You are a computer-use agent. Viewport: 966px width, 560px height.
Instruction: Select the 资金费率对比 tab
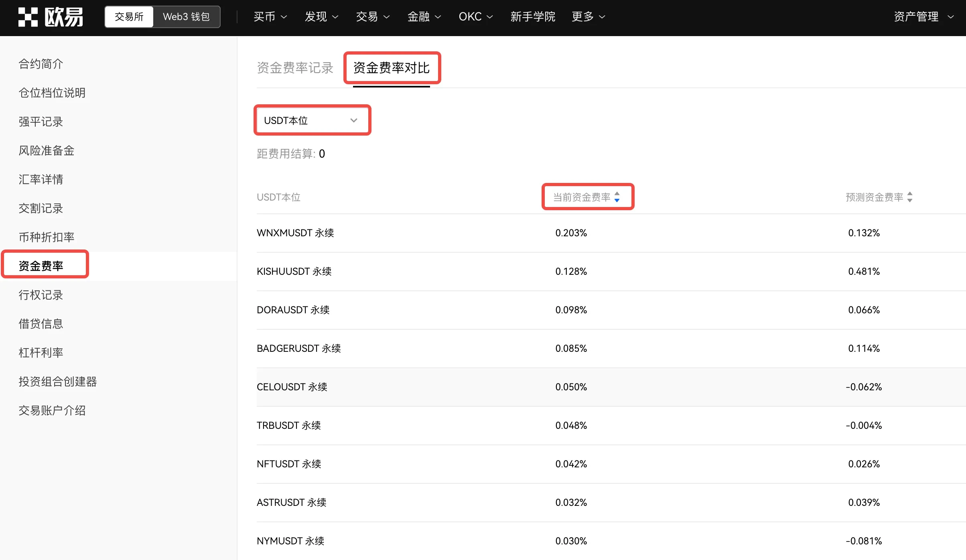pos(391,68)
